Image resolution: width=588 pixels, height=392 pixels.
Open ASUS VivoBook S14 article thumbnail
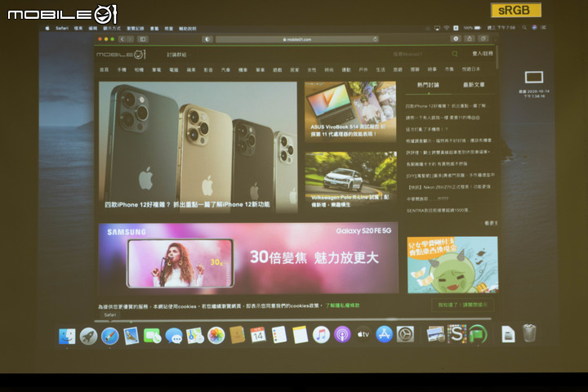tap(350, 111)
